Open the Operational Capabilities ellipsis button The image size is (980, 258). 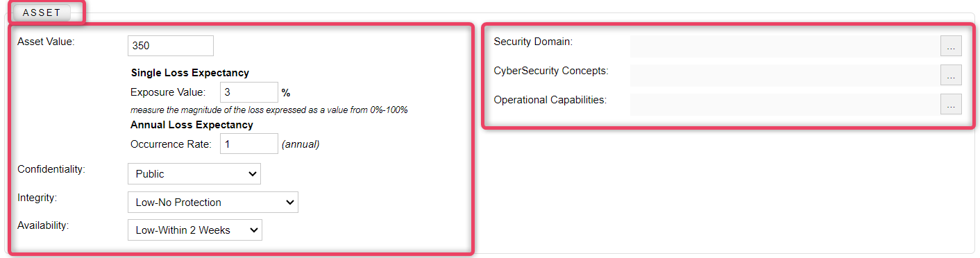tap(951, 104)
